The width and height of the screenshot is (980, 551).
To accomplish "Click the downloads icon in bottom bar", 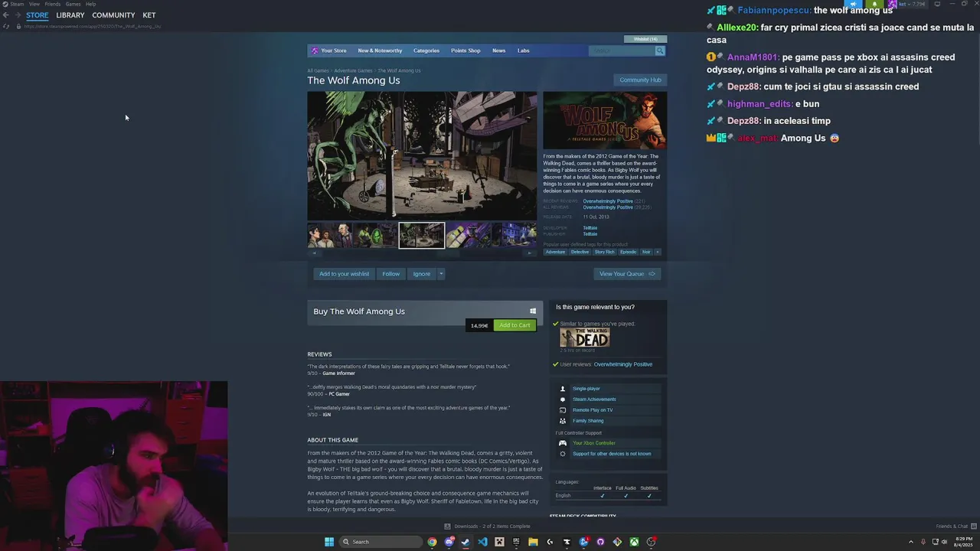I will coord(447,527).
